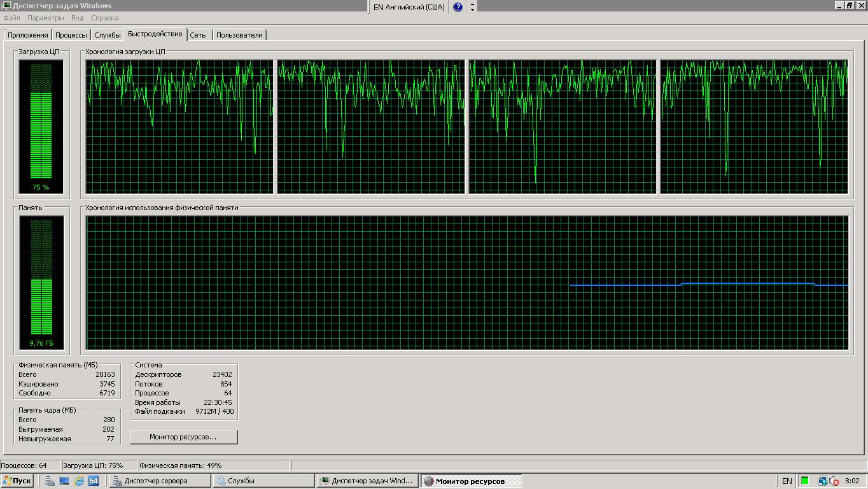The width and height of the screenshot is (868, 489).
Task: Click the CPU usage tray icon
Action: [805, 481]
